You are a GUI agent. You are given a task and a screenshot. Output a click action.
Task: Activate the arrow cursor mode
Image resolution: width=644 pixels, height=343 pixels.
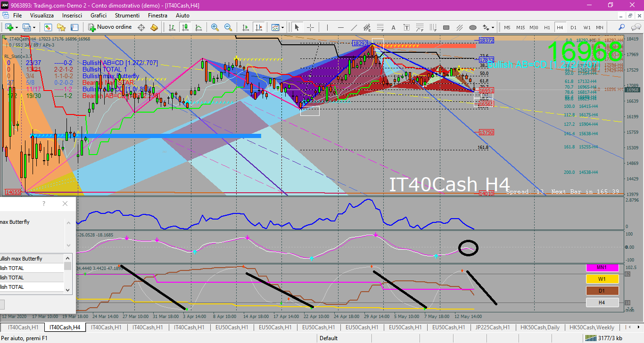coord(297,27)
